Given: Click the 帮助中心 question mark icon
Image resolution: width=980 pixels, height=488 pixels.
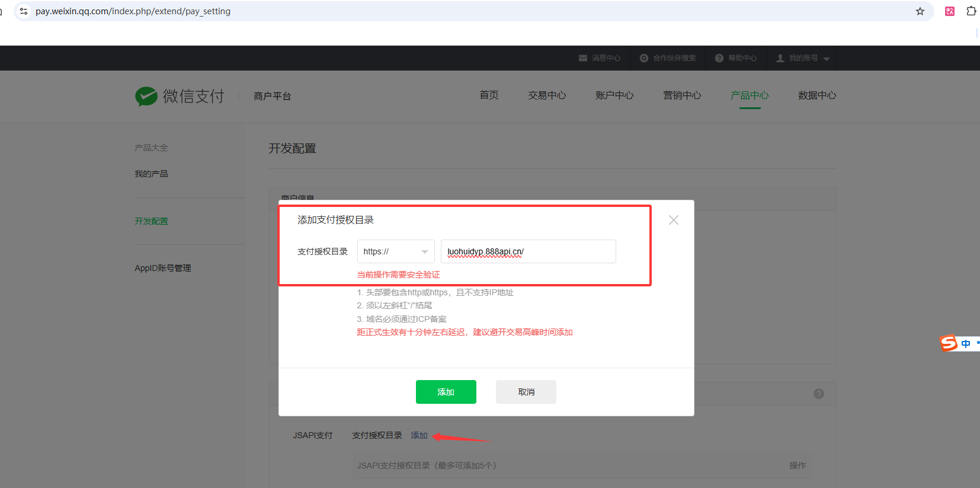Looking at the screenshot, I should point(719,58).
